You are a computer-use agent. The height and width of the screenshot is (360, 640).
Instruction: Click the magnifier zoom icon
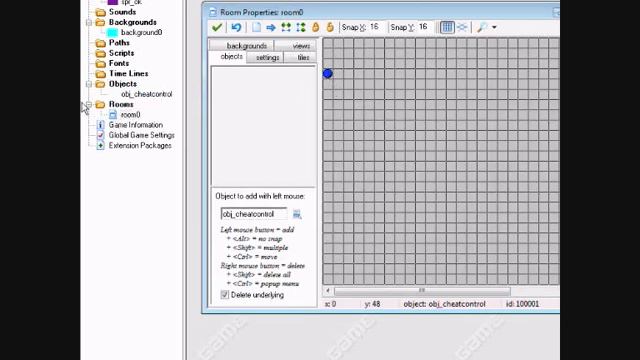coord(482,27)
